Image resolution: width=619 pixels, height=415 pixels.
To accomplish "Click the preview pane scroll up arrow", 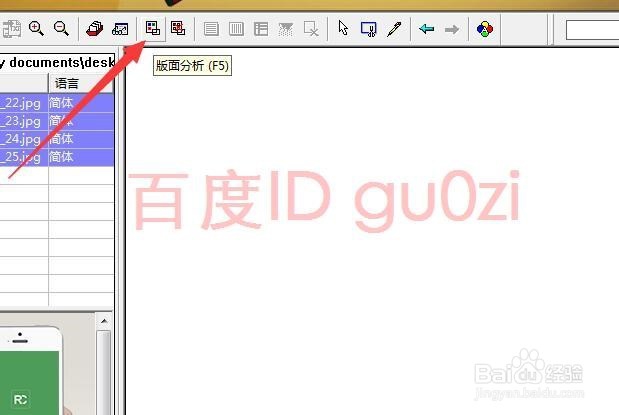I will point(104,321).
